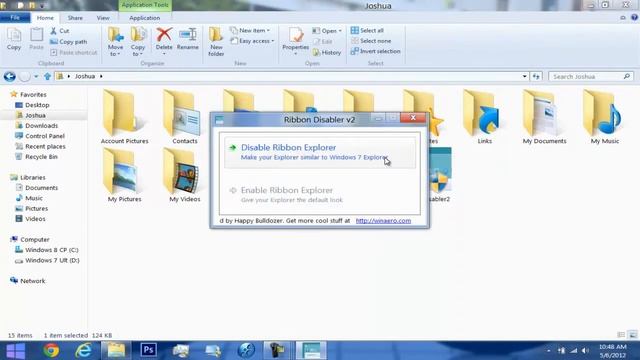The height and width of the screenshot is (360, 640).
Task: Close the Ribbon Disabler v2 dialog
Action: (x=413, y=118)
